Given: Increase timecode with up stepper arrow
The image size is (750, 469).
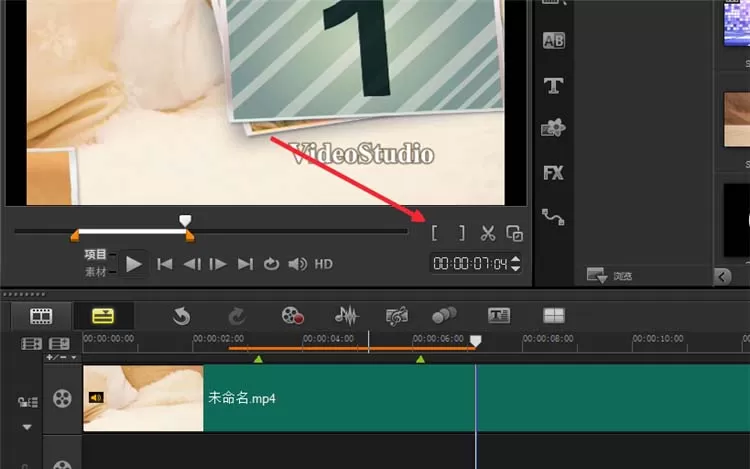Looking at the screenshot, I should pyautogui.click(x=515, y=259).
